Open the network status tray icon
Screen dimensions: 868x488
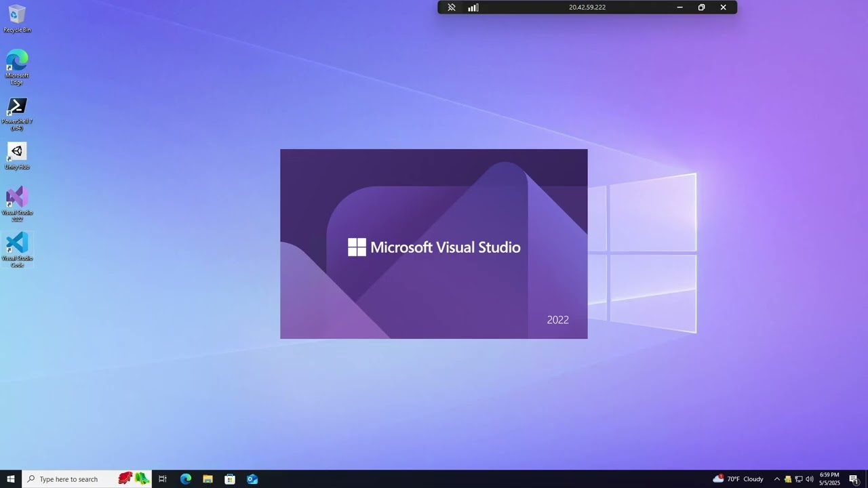(799, 479)
